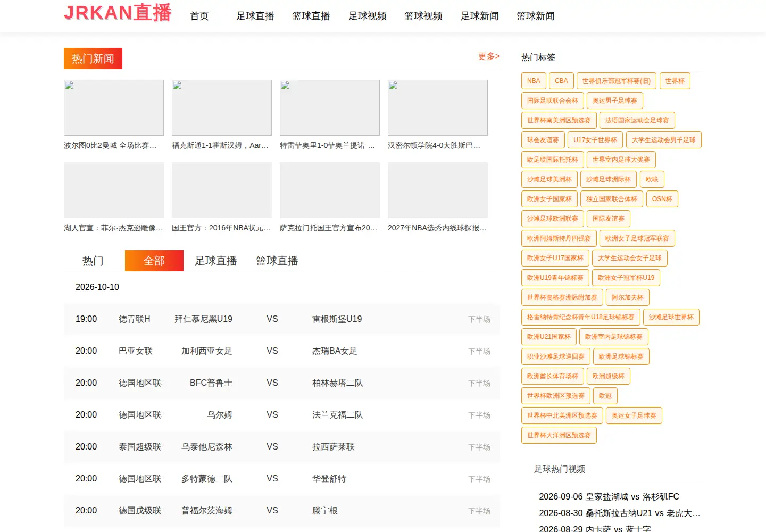
Task: Choose the 球会友谊赛 tag
Action: click(543, 140)
